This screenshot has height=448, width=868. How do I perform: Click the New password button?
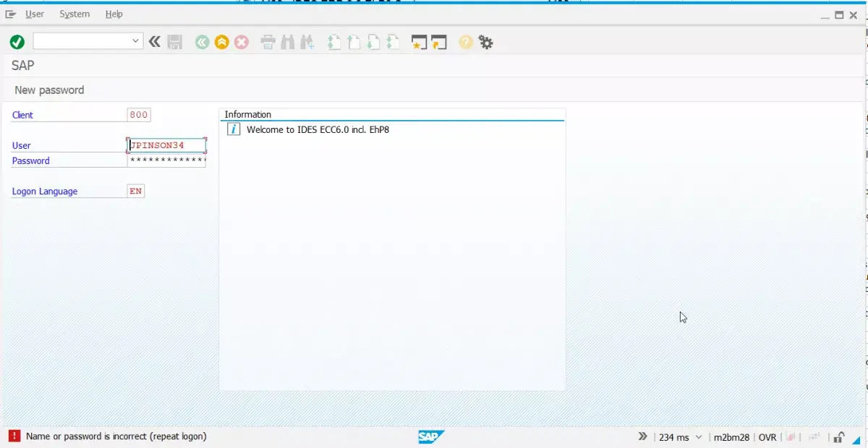coord(49,90)
